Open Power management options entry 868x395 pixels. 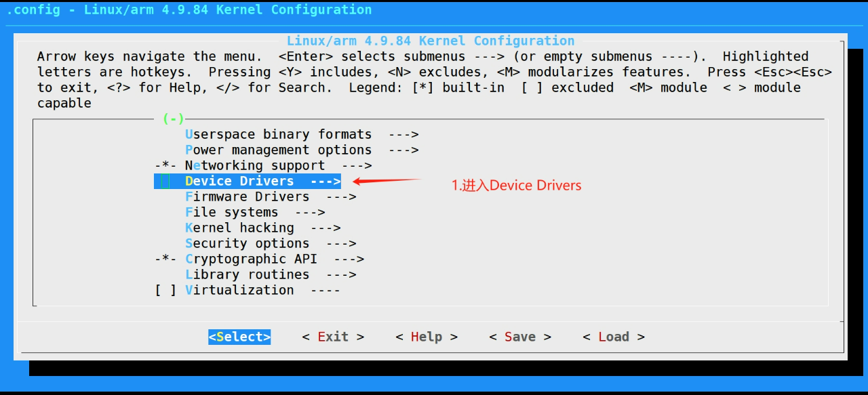278,150
